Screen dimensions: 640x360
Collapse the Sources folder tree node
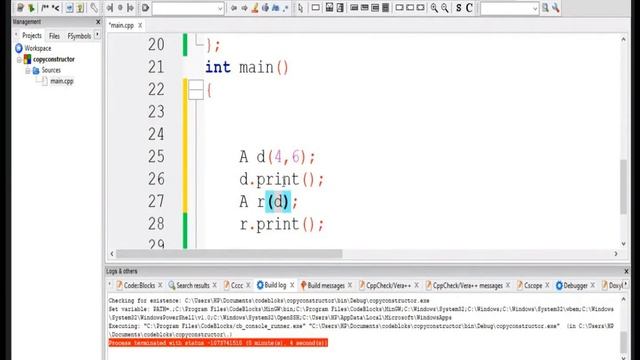[28, 71]
